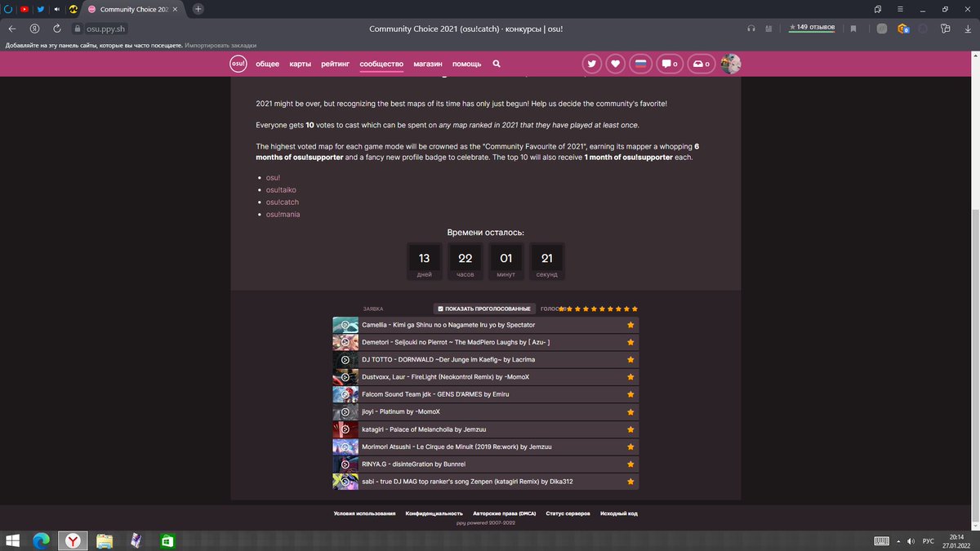
Task: Click the headphones read-aloud icon
Action: click(x=751, y=28)
